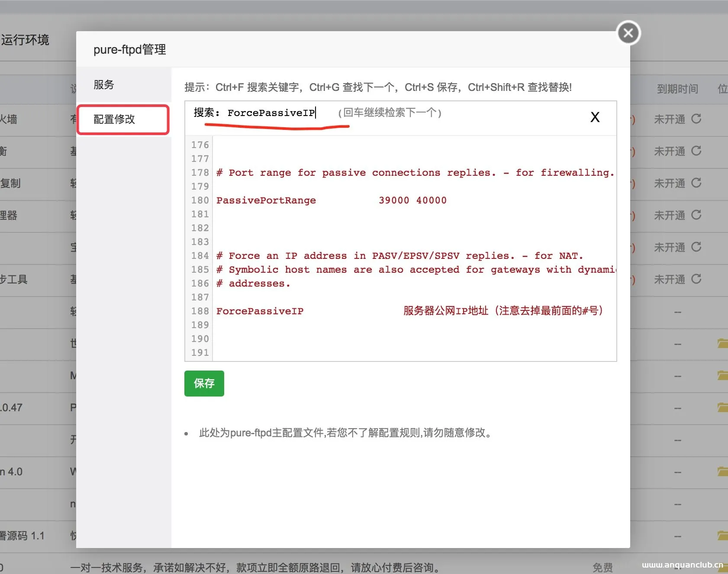The height and width of the screenshot is (574, 728).
Task: Select the 配置修改 tab
Action: (x=122, y=120)
